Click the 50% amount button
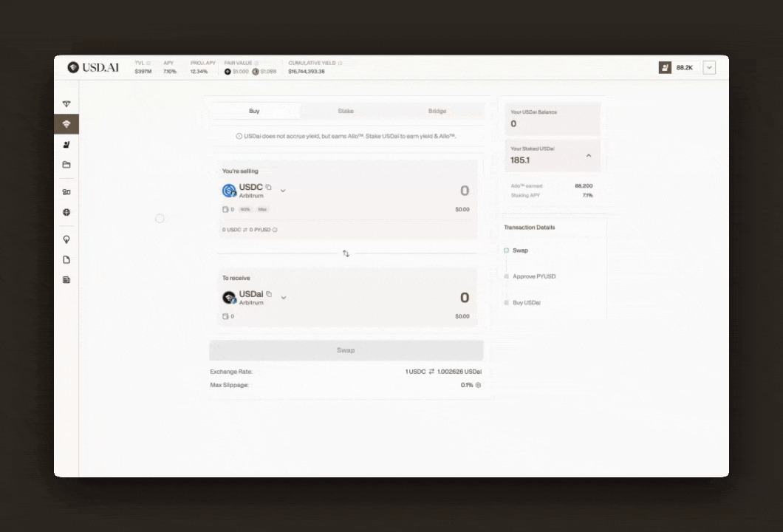The width and height of the screenshot is (783, 532). point(245,209)
